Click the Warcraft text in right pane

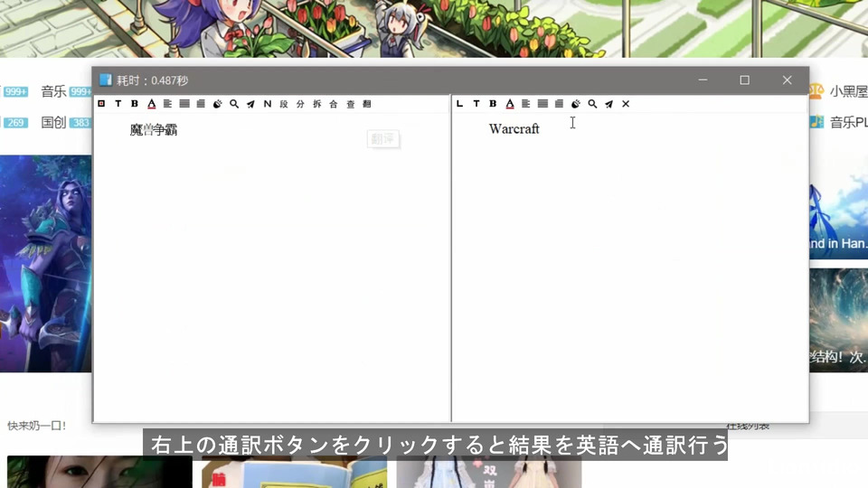(x=514, y=129)
